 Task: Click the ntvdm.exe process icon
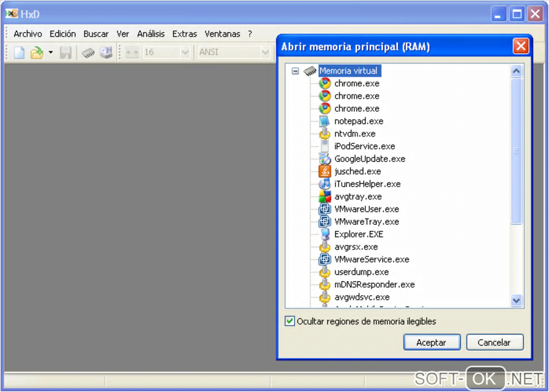coord(325,133)
